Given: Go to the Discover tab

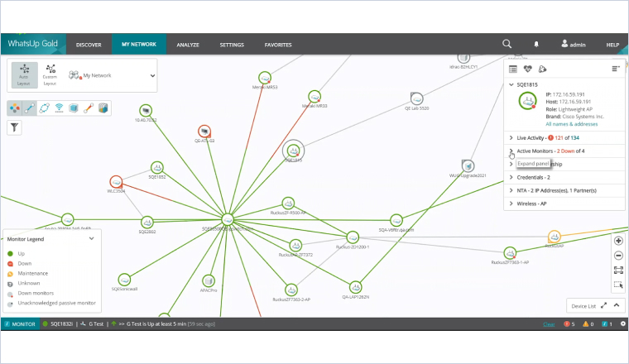Looking at the screenshot, I should click(x=89, y=44).
